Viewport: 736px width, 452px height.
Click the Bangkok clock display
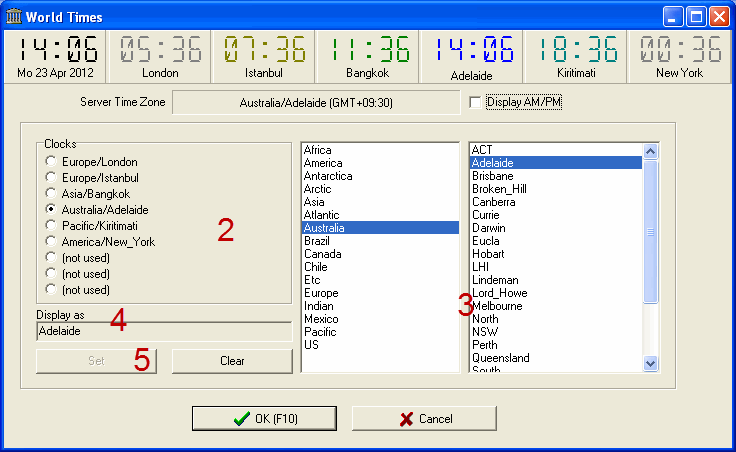pos(368,57)
